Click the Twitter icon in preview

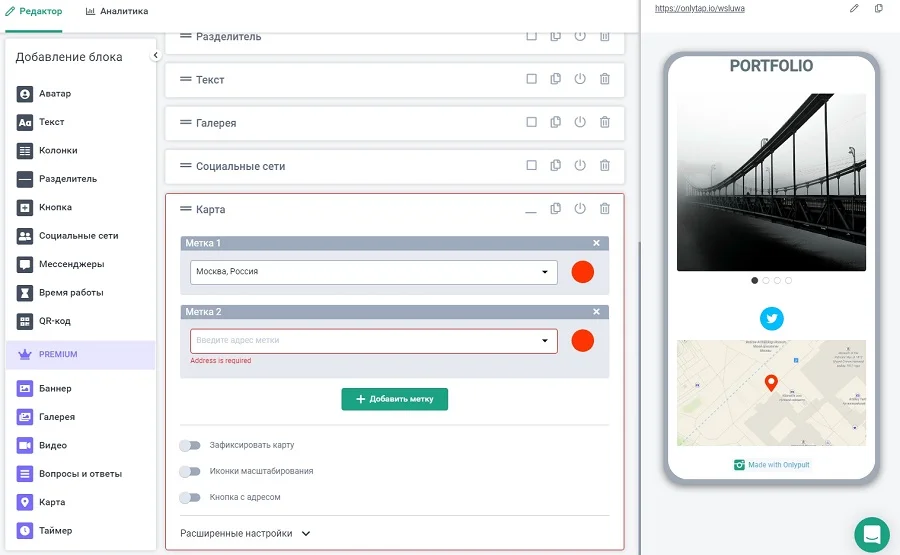(x=771, y=318)
